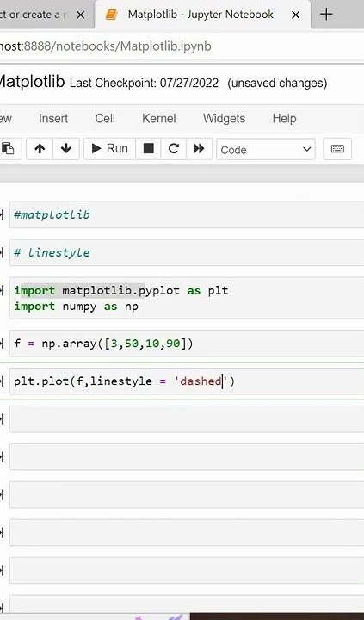This screenshot has height=620, width=364.
Task: Click Last Checkpoint 07/27/2022 text
Action: coord(144,83)
